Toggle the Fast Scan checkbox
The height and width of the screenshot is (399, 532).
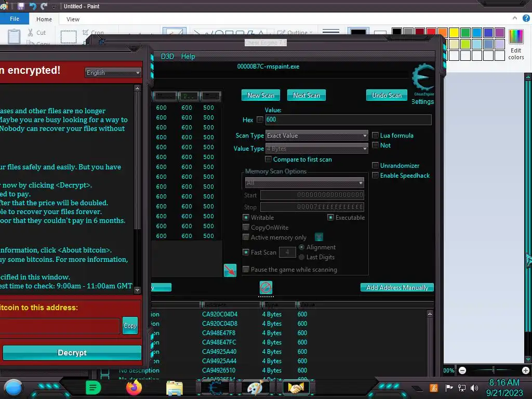[246, 252]
